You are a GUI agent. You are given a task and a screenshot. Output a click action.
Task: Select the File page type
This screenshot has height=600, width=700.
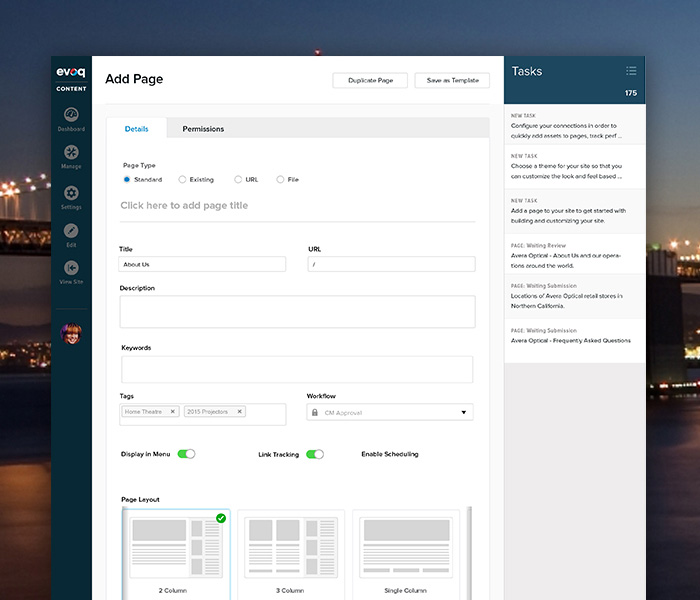(280, 179)
